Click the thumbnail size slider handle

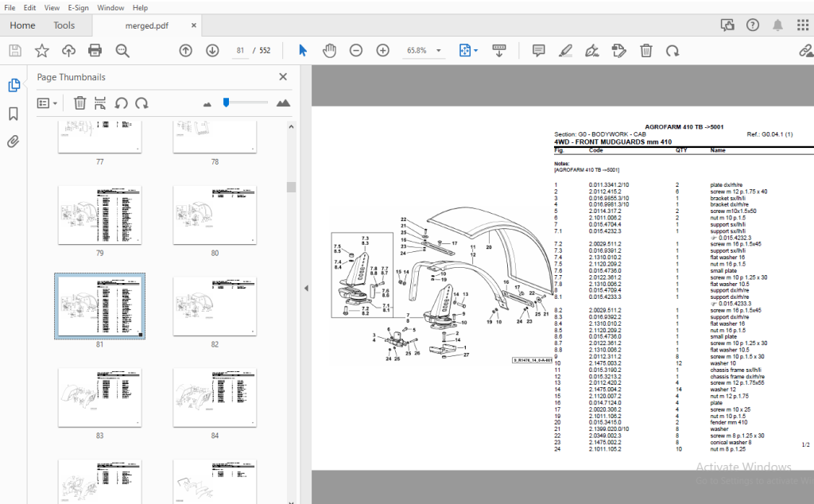(x=226, y=103)
